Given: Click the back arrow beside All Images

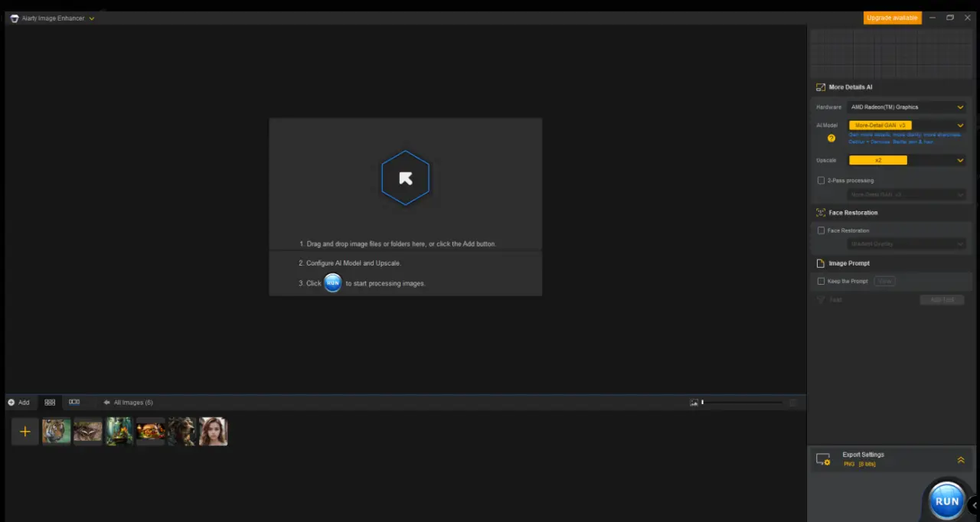Looking at the screenshot, I should [106, 403].
